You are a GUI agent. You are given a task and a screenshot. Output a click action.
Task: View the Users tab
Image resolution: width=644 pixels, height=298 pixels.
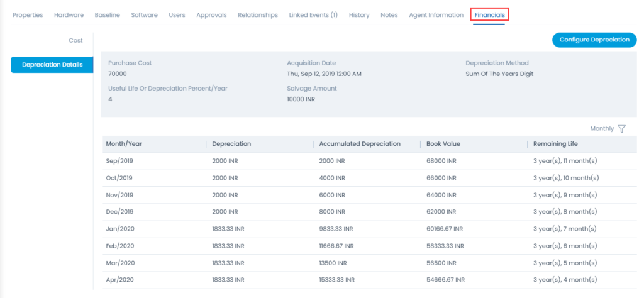(x=177, y=15)
